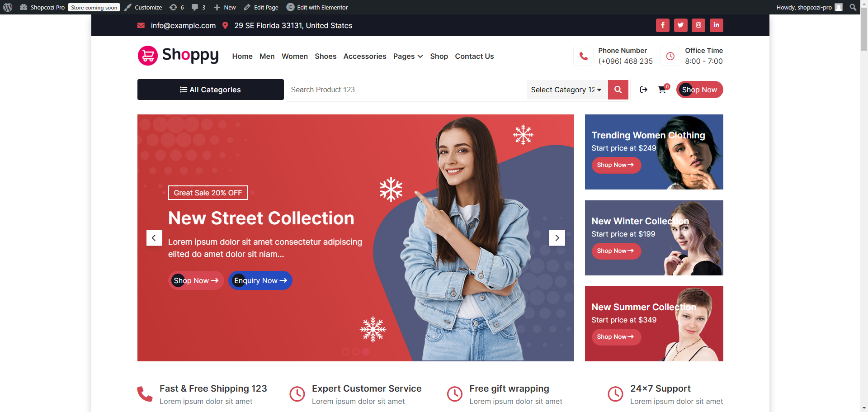The height and width of the screenshot is (412, 868).
Task: Open the Twitter social icon
Action: 680,25
